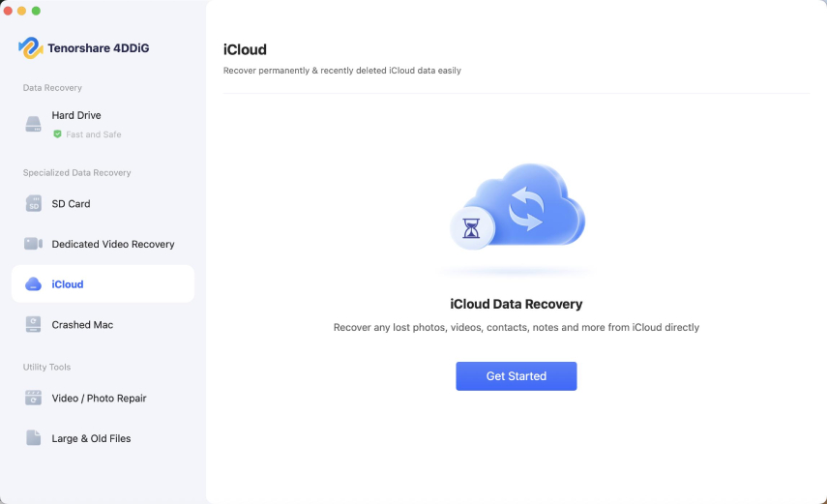
Task: Minimize the window with the yellow button
Action: tap(23, 11)
